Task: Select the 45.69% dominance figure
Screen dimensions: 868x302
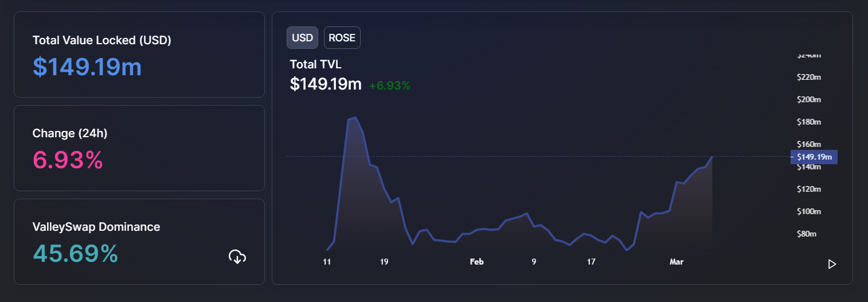Action: point(75,254)
